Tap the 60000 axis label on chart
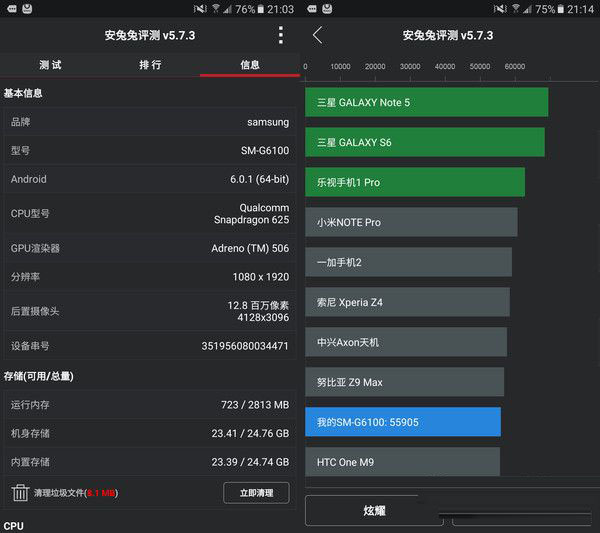The image size is (600, 533). pos(515,66)
